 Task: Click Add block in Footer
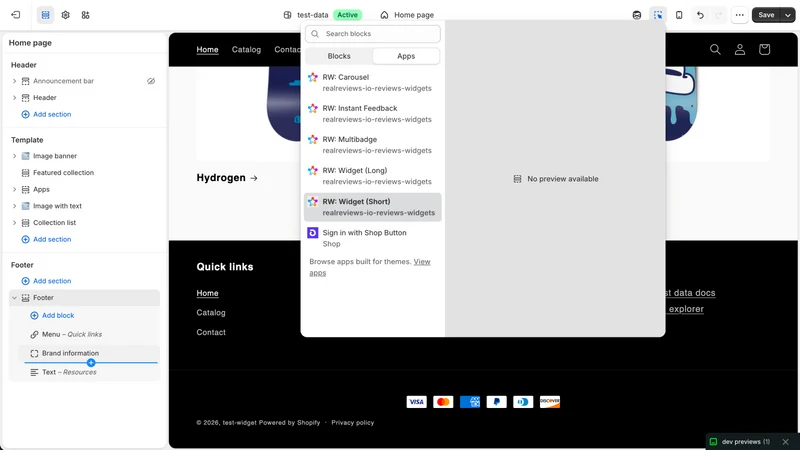[x=52, y=315]
